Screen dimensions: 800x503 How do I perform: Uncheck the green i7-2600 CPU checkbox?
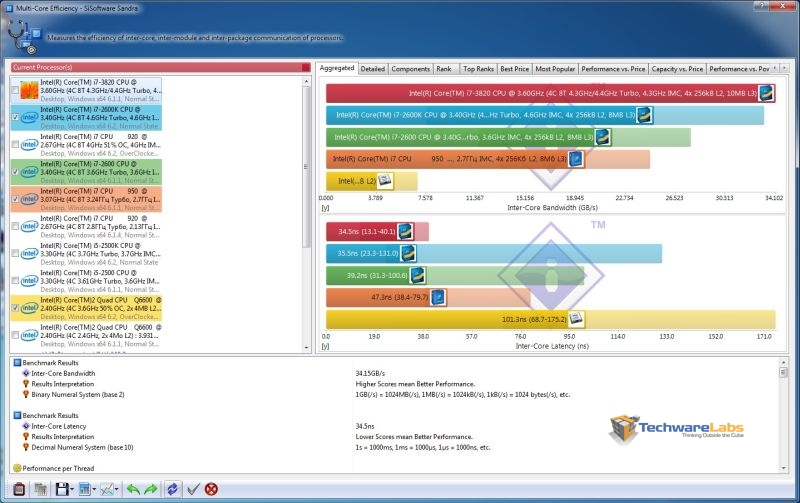15,172
